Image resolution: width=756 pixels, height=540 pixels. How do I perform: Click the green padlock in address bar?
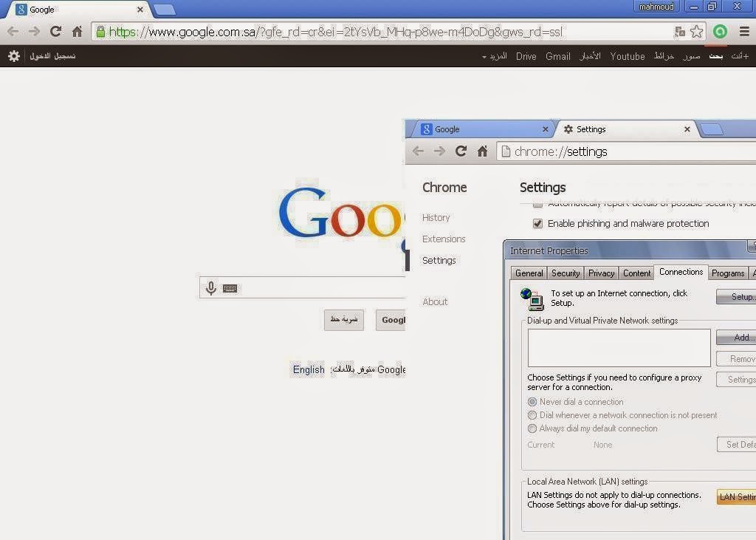[x=100, y=32]
